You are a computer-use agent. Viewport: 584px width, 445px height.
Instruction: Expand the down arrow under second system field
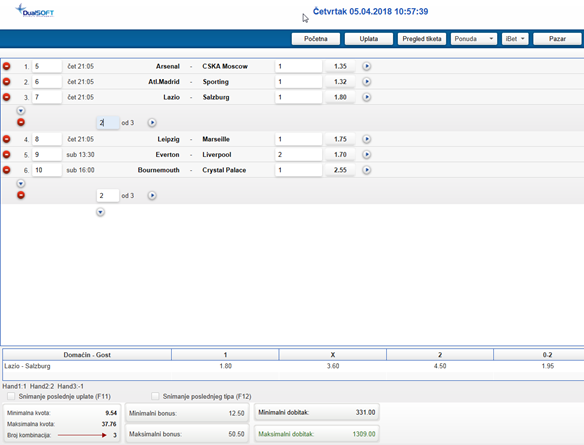click(x=100, y=212)
